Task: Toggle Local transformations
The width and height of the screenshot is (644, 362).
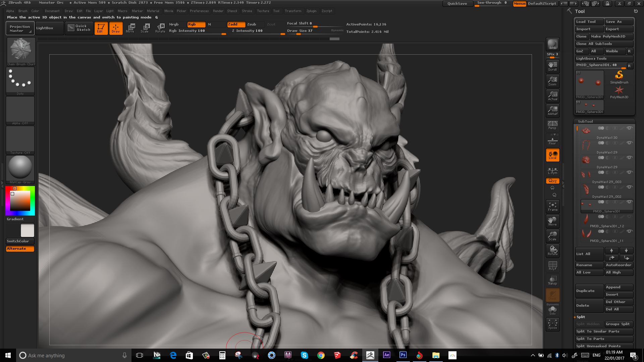Action: coord(552,155)
